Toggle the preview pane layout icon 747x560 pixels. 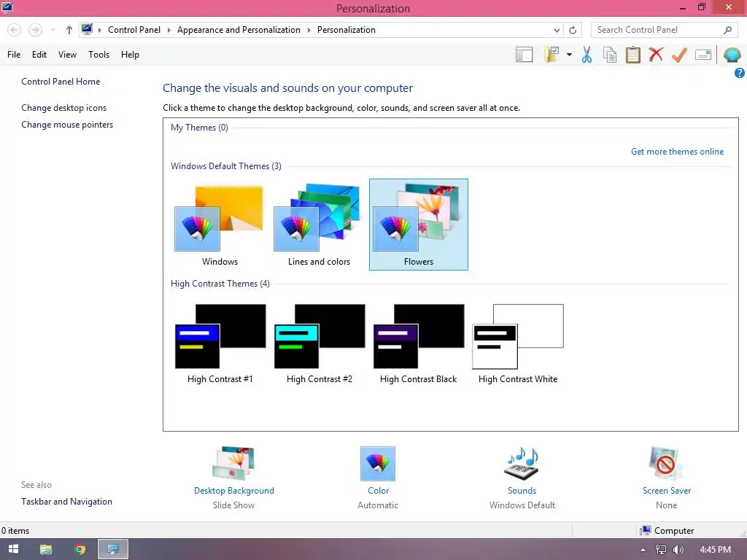pyautogui.click(x=524, y=55)
